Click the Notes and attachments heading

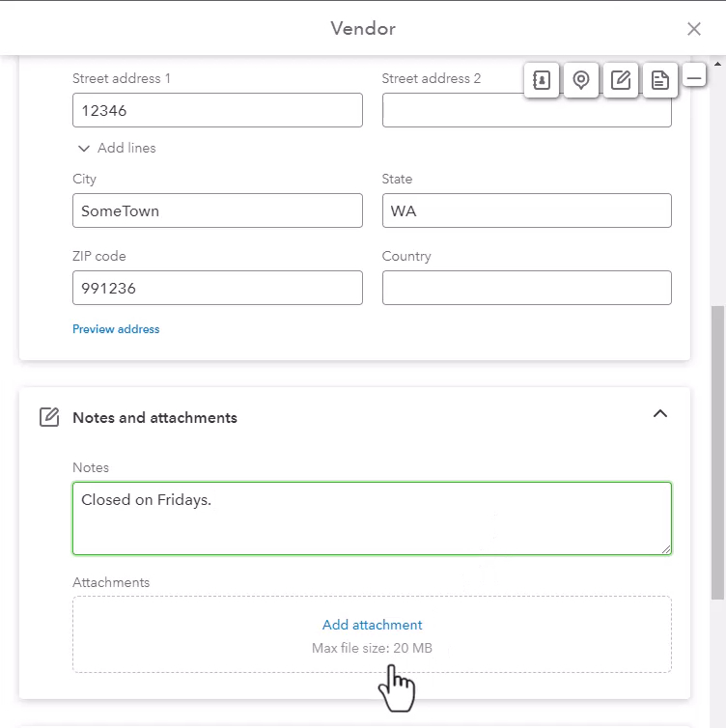point(155,418)
